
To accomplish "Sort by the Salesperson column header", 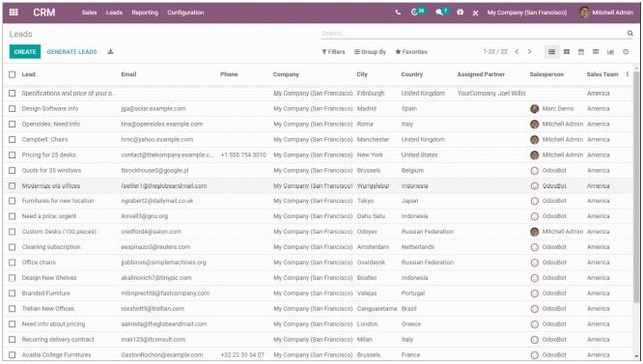I will (x=546, y=74).
